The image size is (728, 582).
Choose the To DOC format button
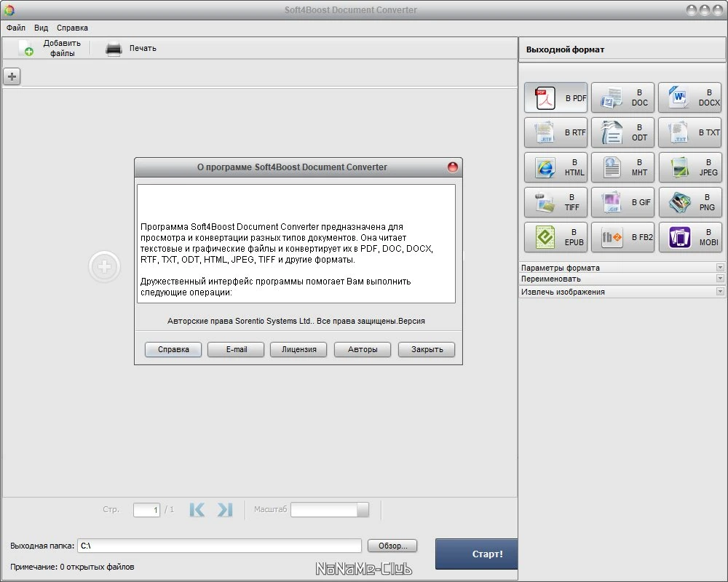tap(622, 97)
